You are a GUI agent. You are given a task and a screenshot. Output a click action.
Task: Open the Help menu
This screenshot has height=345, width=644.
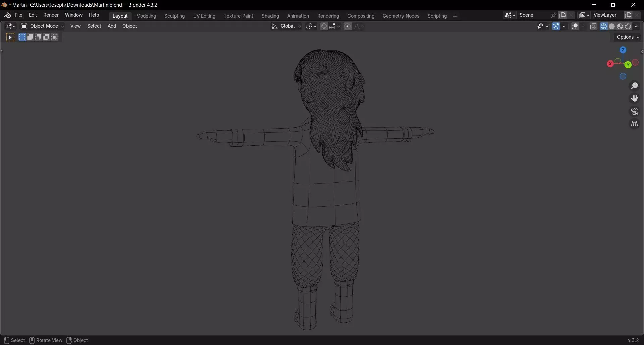click(94, 15)
